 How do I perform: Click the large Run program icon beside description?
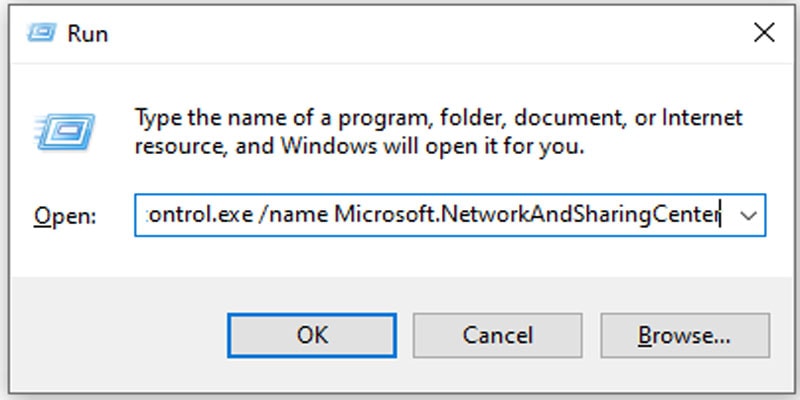click(x=65, y=132)
